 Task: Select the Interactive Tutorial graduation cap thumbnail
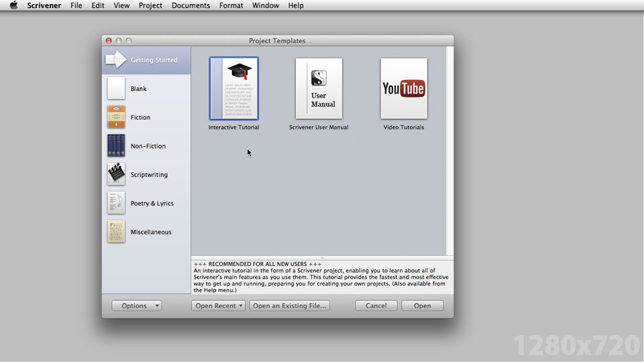[233, 88]
